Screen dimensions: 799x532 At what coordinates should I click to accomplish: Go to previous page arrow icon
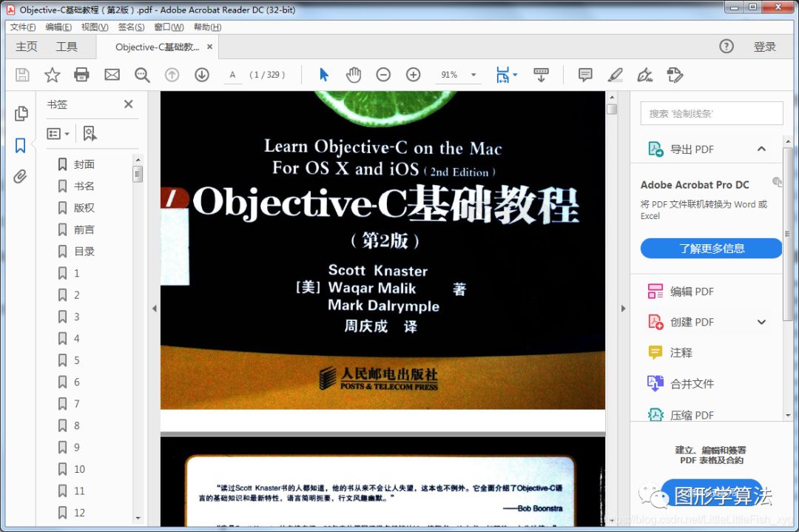pyautogui.click(x=172, y=75)
